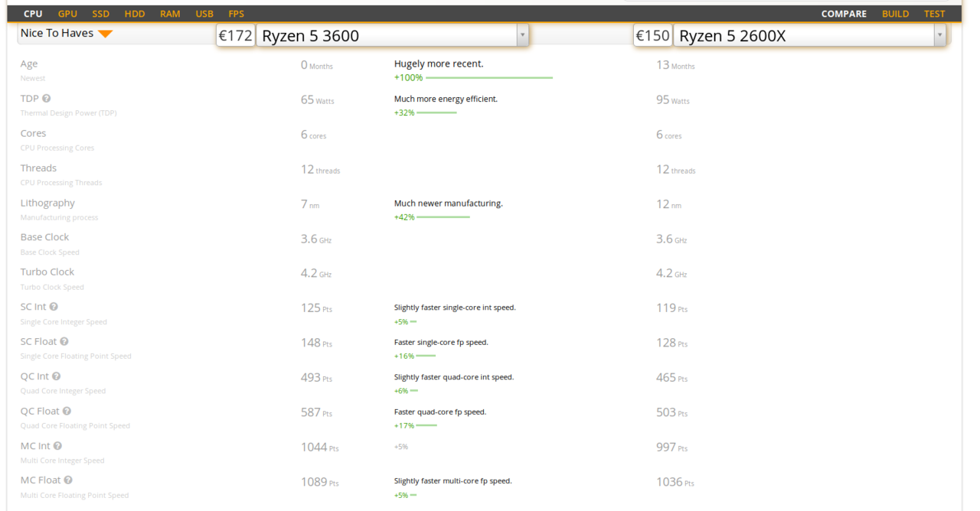Click the MC Int help question icon
The height and width of the screenshot is (511, 980).
click(x=57, y=446)
